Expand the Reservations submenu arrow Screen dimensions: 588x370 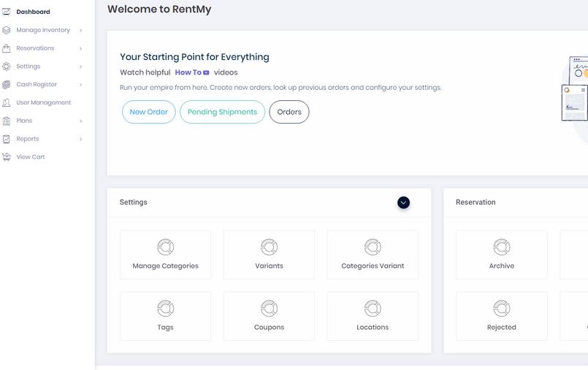[x=80, y=48]
